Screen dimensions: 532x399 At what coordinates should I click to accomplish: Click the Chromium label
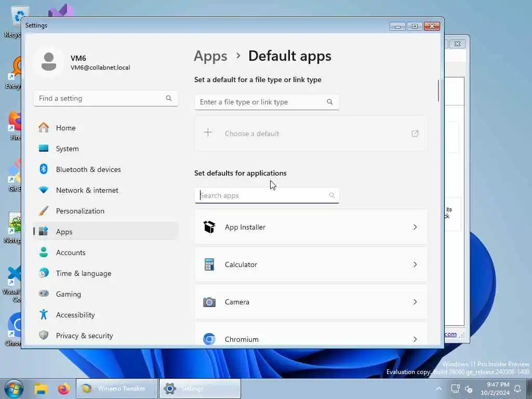pos(242,339)
